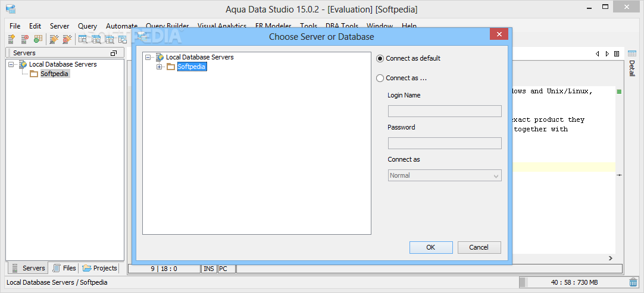The image size is (644, 293).
Task: Select Local Database Servers in Servers panel
Action: [x=63, y=64]
